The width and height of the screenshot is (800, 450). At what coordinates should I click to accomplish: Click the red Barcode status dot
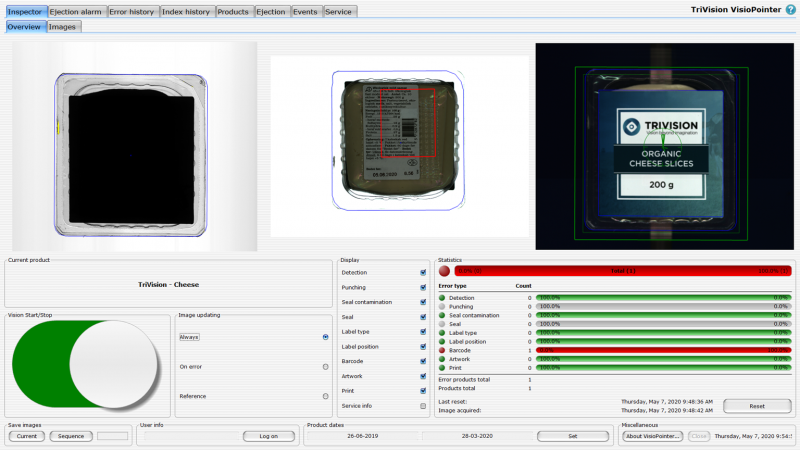tap(442, 350)
